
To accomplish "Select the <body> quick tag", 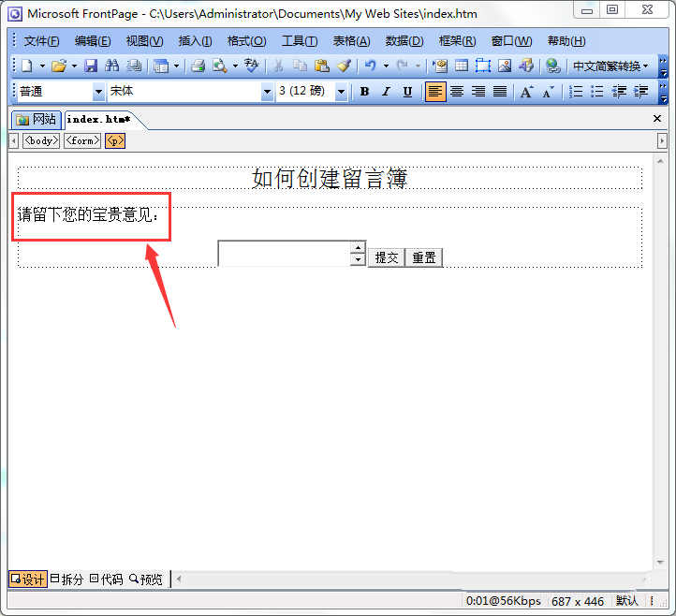I will pyautogui.click(x=41, y=141).
